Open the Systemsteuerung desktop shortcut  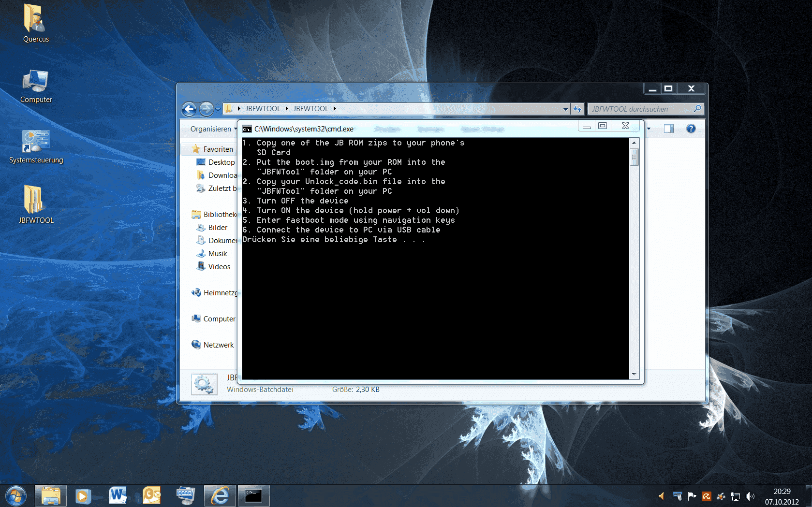pos(36,146)
